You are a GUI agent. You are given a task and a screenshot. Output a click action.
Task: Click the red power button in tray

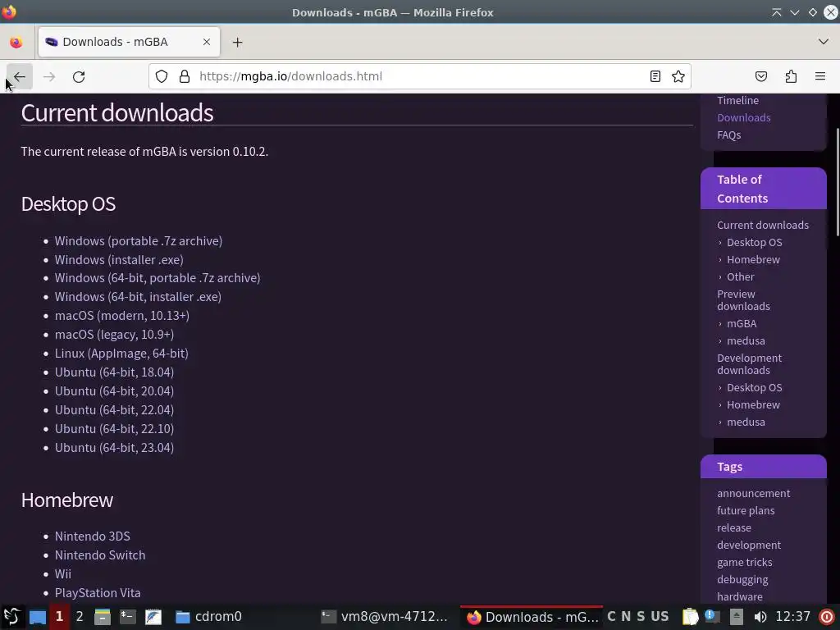pos(827,617)
